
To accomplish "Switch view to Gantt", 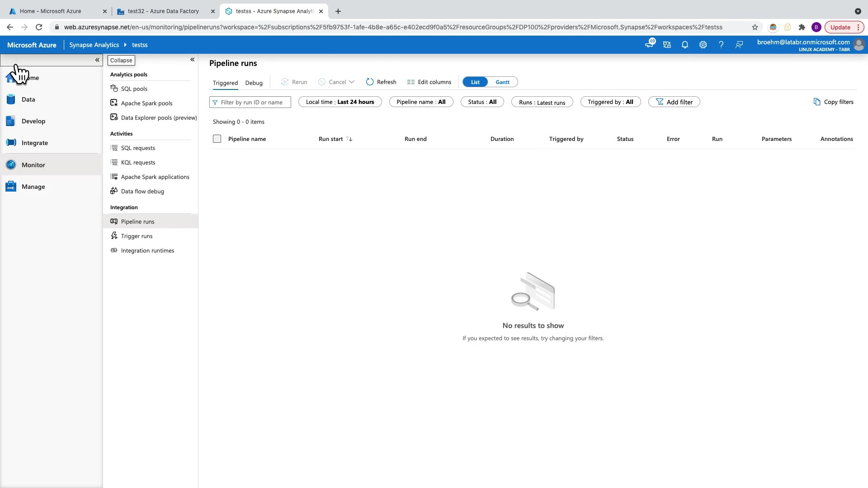I will point(502,82).
